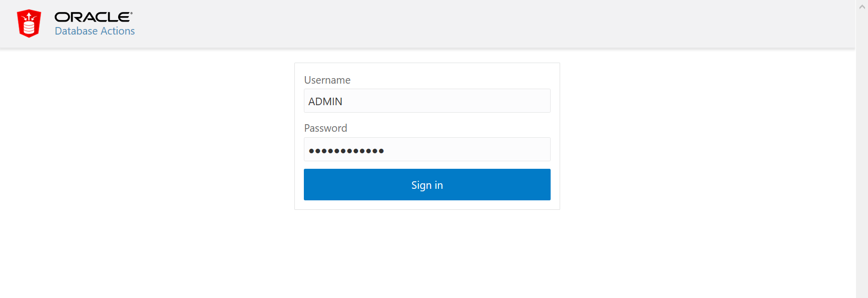
Task: Click the masked password dots
Action: pos(345,150)
